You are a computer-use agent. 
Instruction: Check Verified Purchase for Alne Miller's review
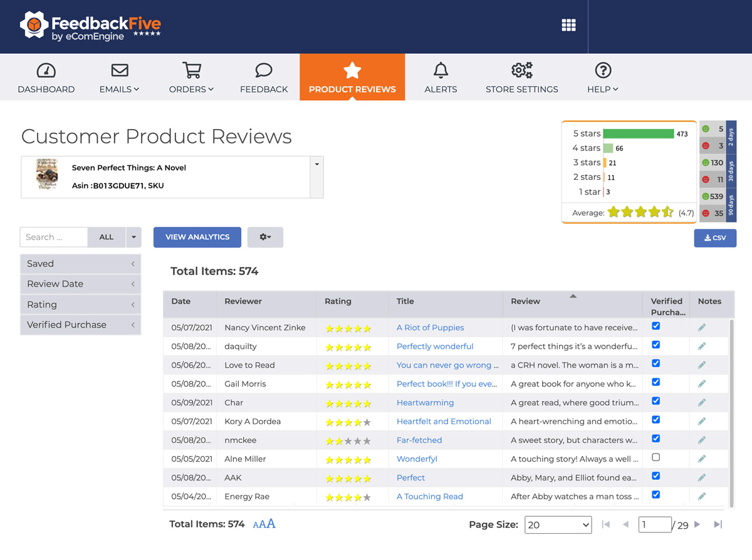pyautogui.click(x=655, y=458)
